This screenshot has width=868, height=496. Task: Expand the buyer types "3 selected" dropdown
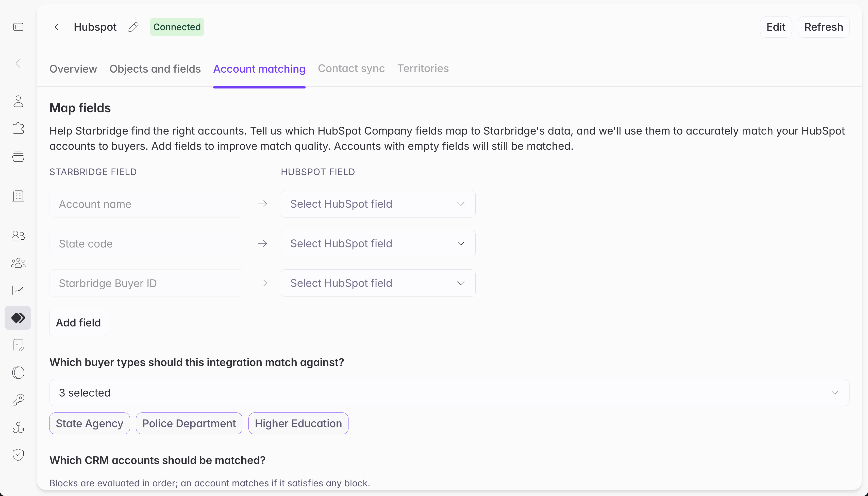(x=449, y=393)
